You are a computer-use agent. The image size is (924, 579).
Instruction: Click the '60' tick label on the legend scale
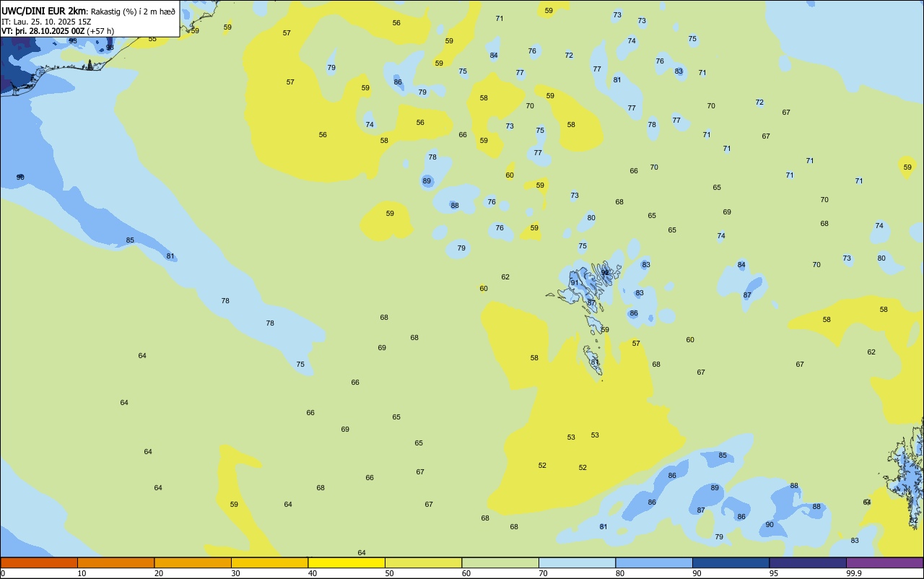tap(466, 573)
